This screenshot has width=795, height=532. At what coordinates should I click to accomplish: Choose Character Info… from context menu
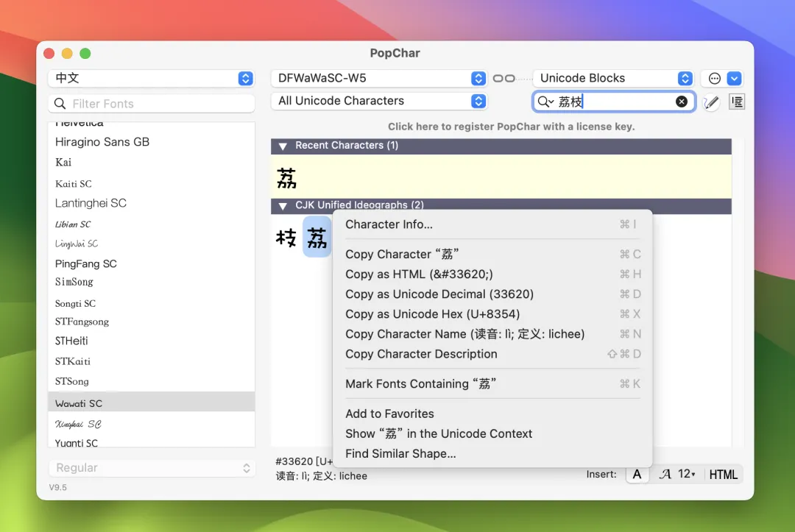[x=492, y=224]
